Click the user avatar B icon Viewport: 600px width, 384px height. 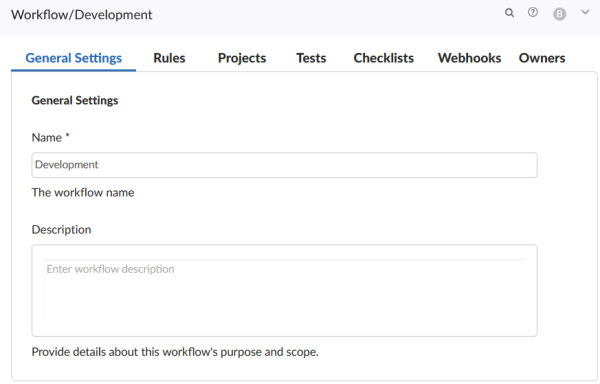click(559, 14)
